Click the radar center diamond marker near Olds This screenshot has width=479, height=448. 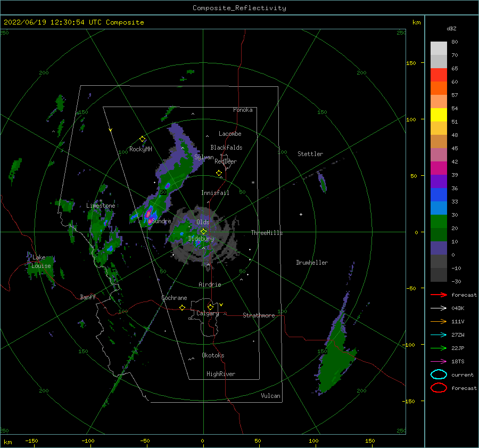click(x=203, y=232)
